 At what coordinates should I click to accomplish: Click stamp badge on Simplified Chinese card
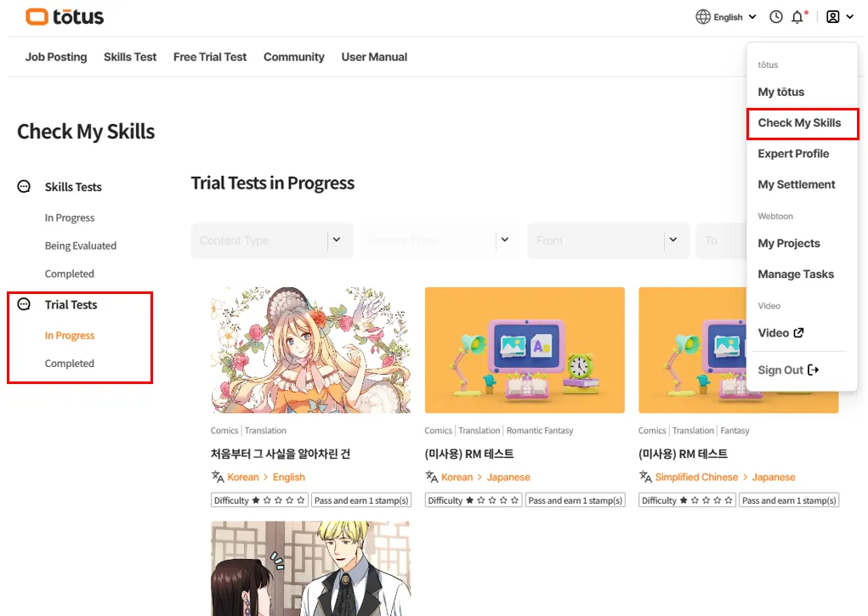coord(789,500)
